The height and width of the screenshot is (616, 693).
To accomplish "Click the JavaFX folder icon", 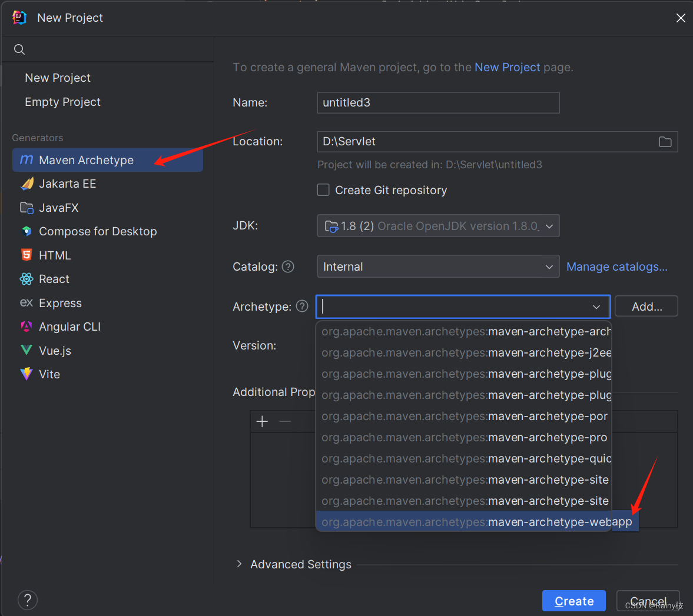I will 26,208.
